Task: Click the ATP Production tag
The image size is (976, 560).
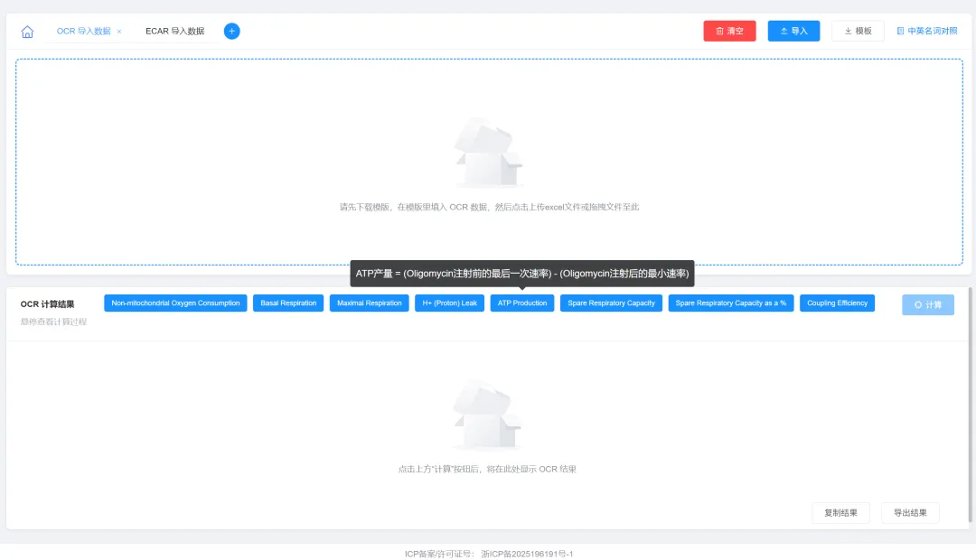Action: 522,303
